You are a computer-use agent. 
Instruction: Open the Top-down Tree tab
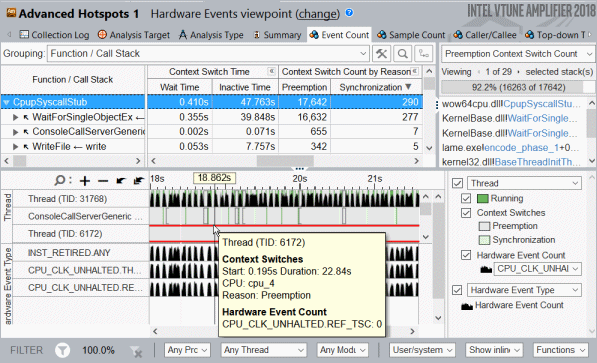(x=555, y=35)
